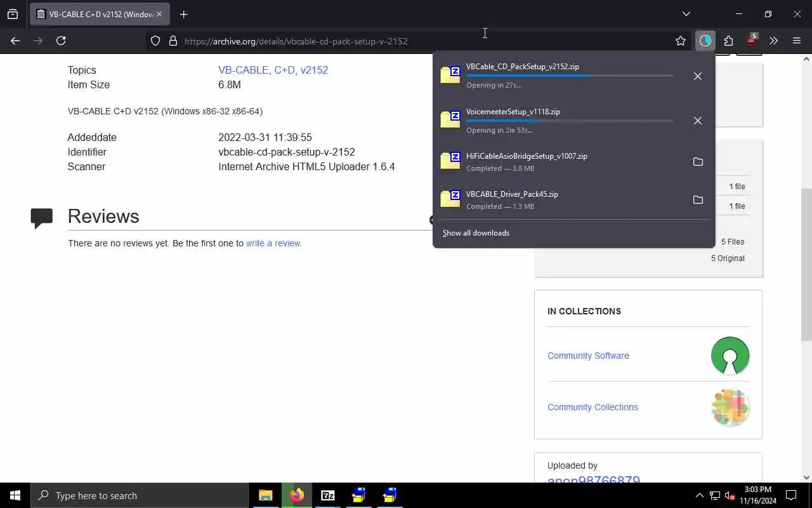Expand more tools overflow chevrons
This screenshot has width=812, height=508.
pyautogui.click(x=773, y=41)
